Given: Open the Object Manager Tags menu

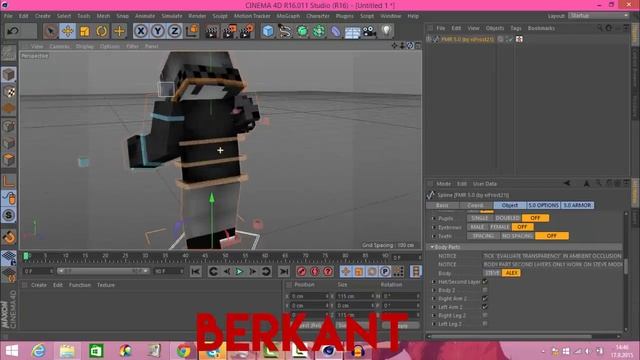Looking at the screenshot, I should (x=516, y=28).
